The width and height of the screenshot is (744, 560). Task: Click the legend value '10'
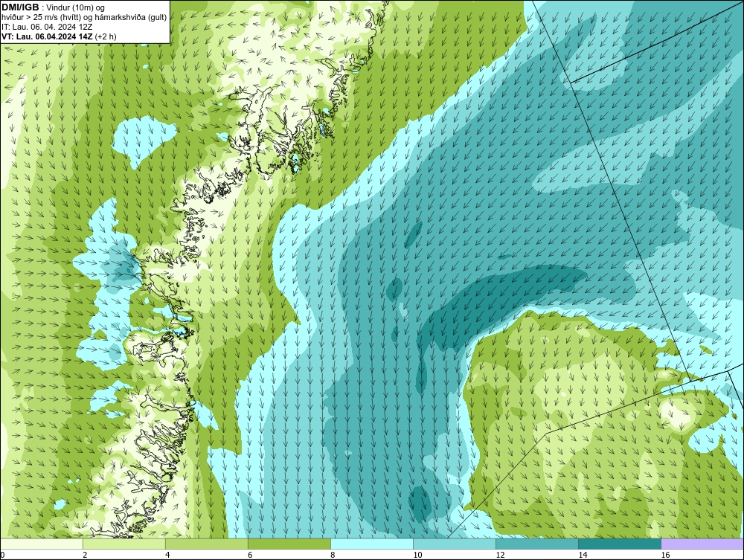coord(417,555)
